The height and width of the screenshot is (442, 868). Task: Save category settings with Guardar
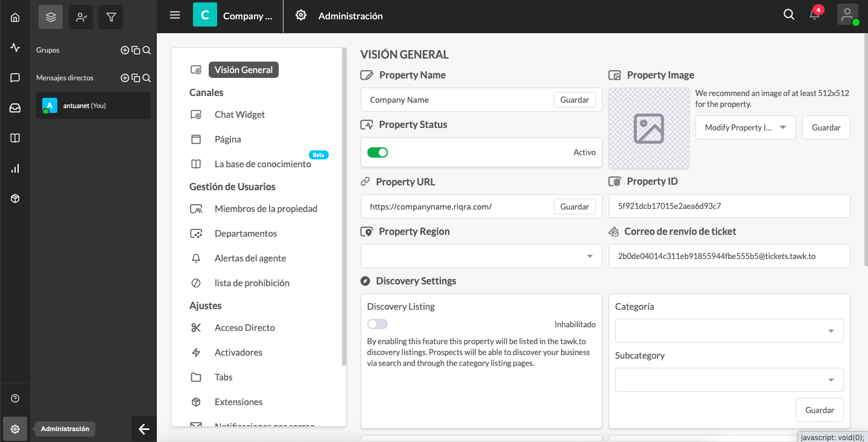tap(820, 410)
